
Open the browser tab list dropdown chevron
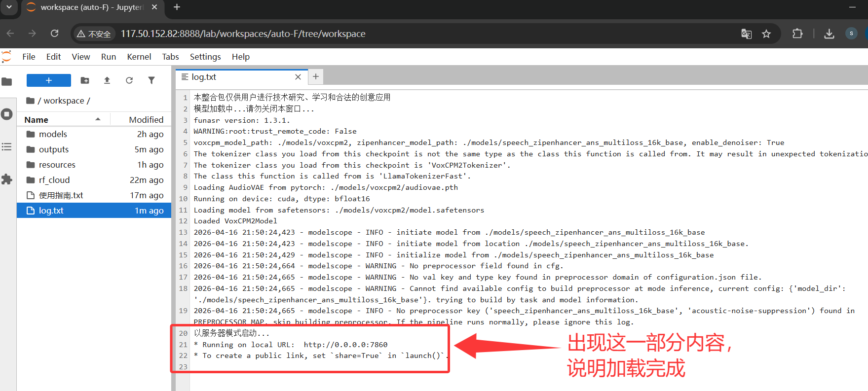tap(9, 7)
